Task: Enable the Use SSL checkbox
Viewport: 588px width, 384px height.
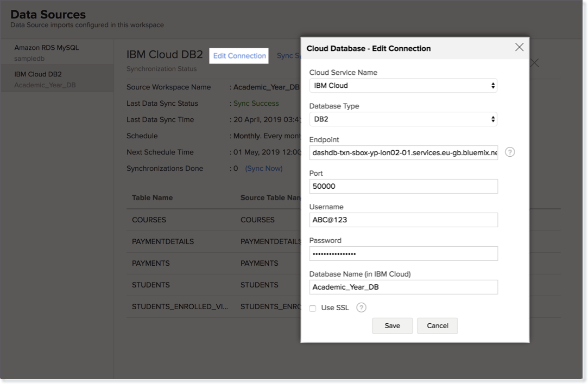Action: tap(313, 308)
